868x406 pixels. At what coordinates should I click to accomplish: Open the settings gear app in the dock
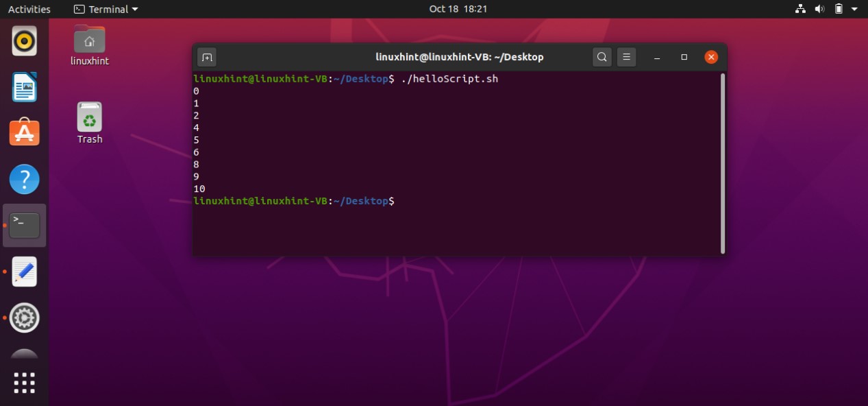pyautogui.click(x=25, y=318)
